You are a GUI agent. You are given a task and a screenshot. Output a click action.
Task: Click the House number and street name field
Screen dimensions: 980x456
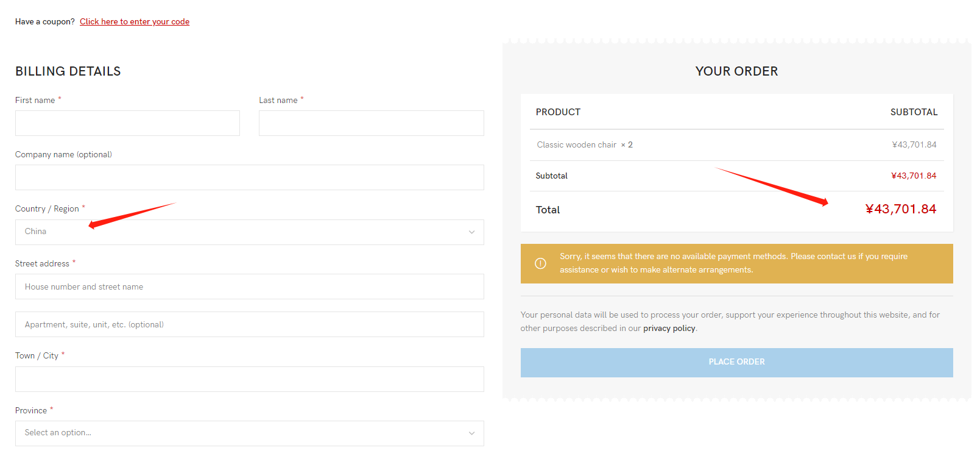pos(249,287)
